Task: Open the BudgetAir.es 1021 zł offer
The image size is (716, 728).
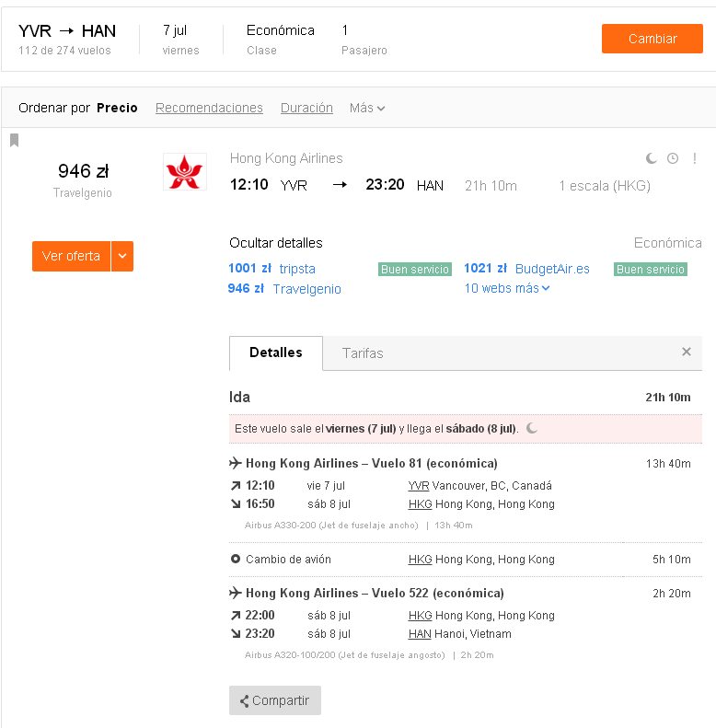Action: click(526, 269)
